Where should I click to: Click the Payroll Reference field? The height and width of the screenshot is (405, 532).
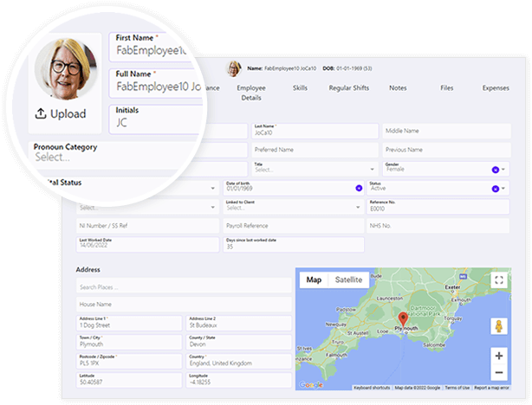[294, 226]
